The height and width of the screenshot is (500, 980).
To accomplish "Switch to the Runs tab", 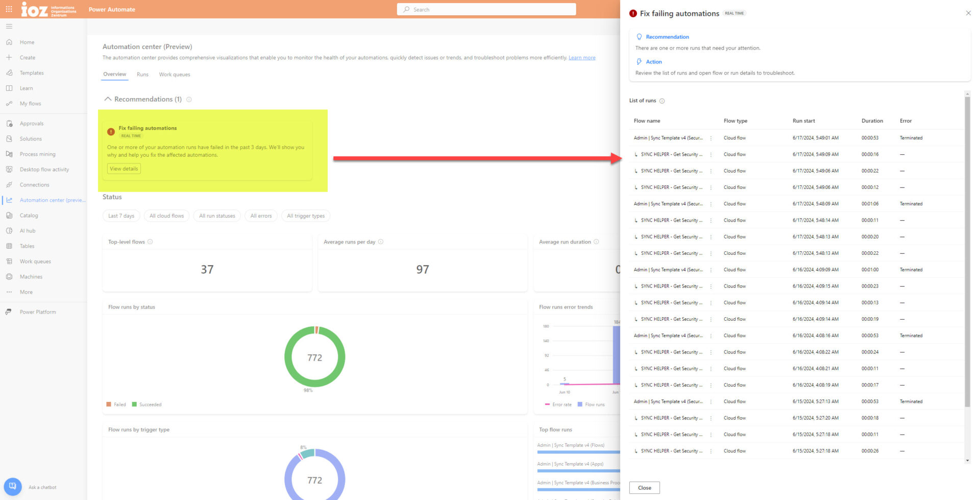I will 142,75.
